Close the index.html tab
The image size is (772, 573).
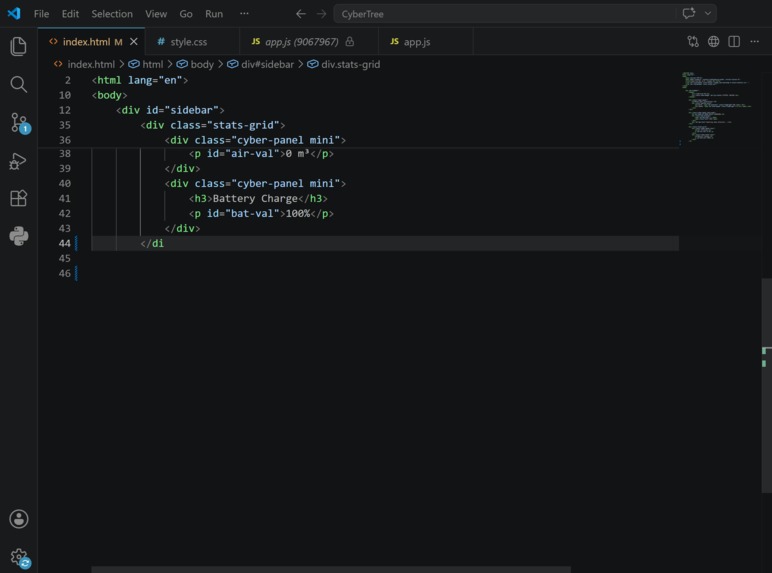tap(133, 42)
